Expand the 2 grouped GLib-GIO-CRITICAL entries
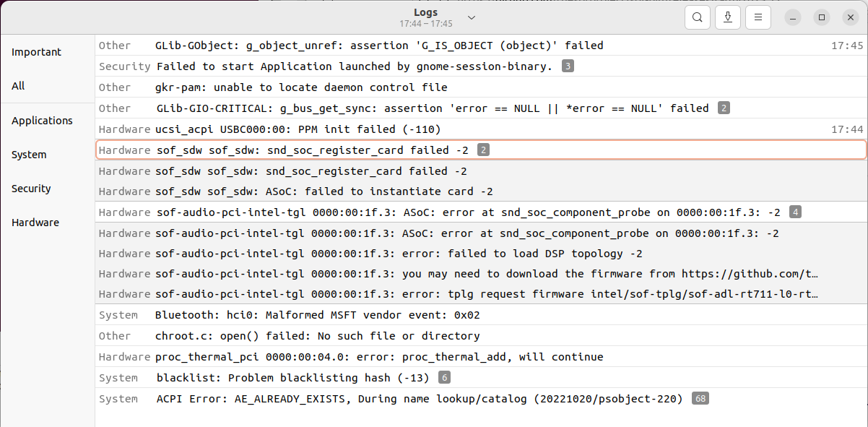Image resolution: width=868 pixels, height=427 pixels. 724,108
